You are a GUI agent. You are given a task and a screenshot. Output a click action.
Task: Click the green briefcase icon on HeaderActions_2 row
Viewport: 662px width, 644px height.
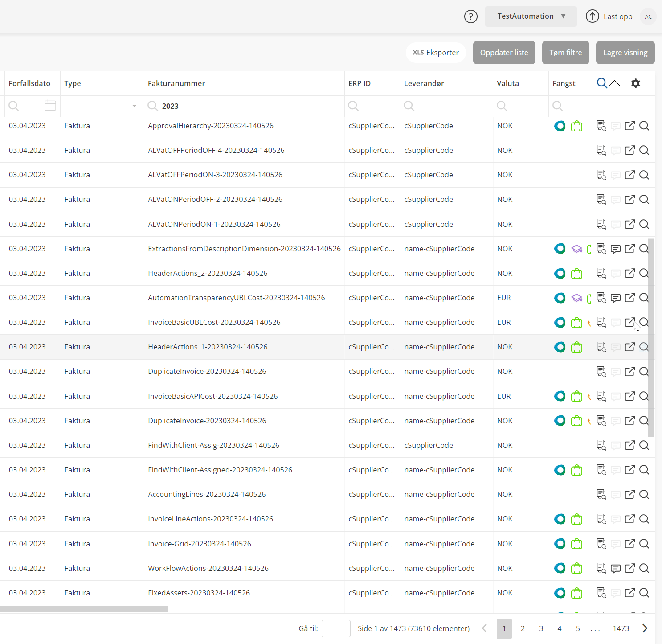(x=576, y=273)
